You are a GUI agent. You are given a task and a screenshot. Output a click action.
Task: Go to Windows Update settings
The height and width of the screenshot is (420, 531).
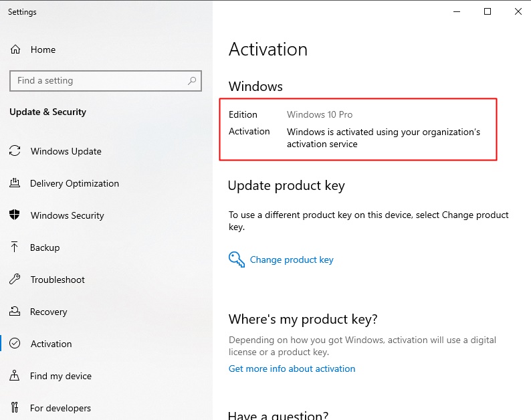[66, 151]
